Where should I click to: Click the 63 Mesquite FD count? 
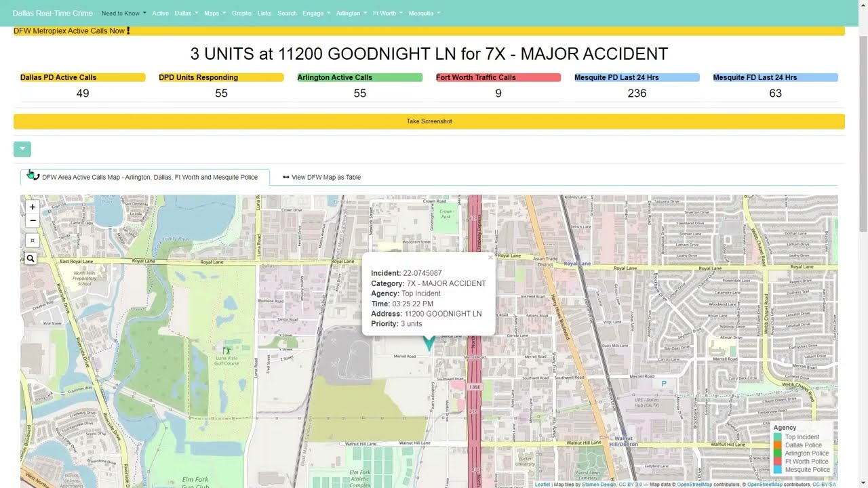coord(775,94)
